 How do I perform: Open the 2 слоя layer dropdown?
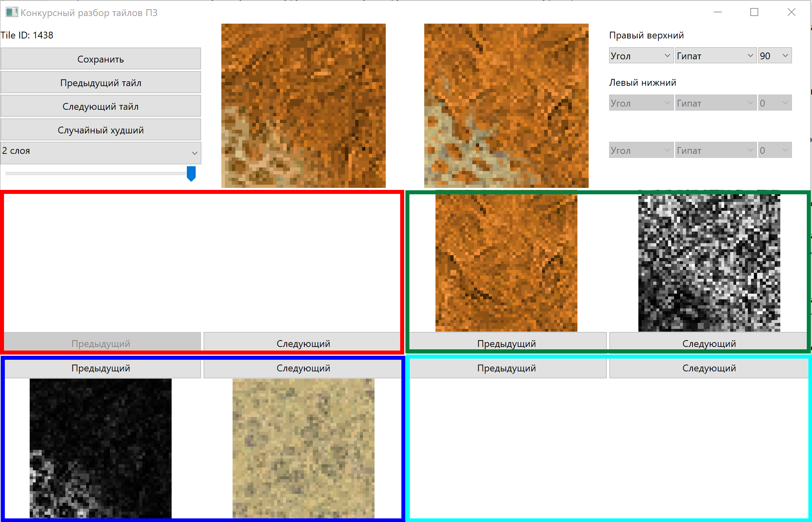pos(101,151)
